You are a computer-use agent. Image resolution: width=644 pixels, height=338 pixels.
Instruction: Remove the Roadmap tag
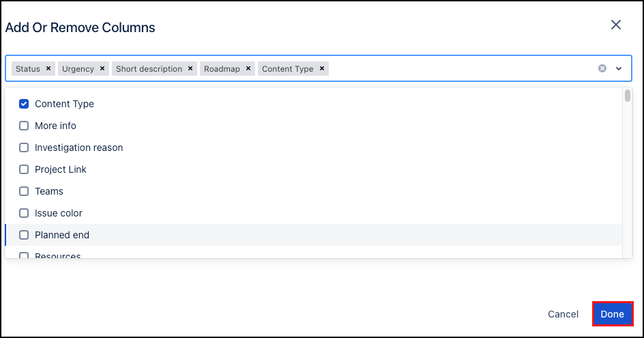click(248, 69)
